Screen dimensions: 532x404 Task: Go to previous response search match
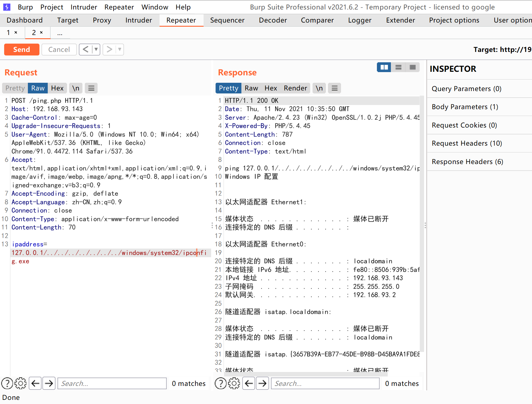(249, 383)
